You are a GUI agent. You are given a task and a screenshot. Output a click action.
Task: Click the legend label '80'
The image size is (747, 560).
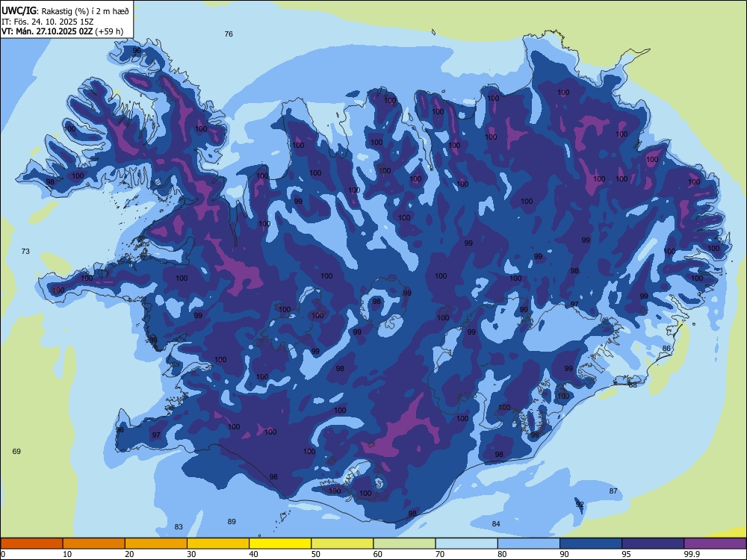[x=502, y=554]
